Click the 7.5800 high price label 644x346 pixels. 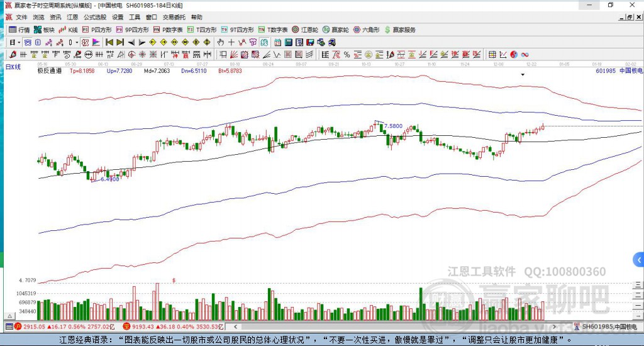pos(393,126)
